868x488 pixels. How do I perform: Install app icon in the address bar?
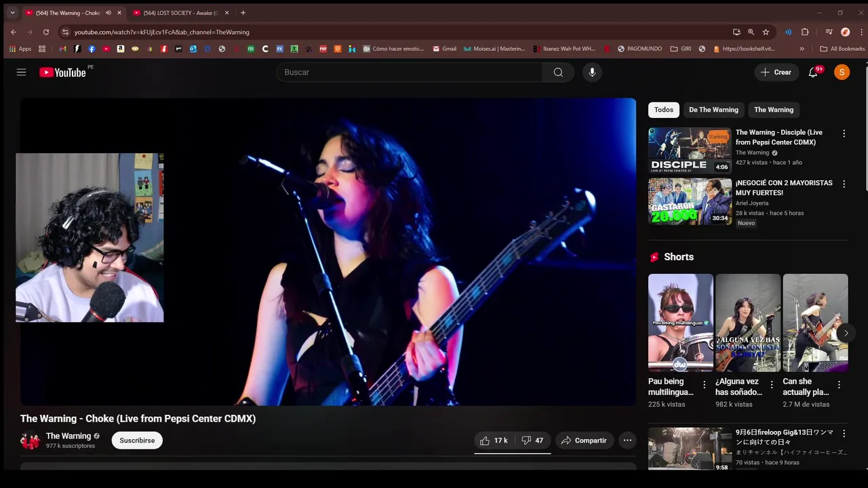tap(736, 32)
